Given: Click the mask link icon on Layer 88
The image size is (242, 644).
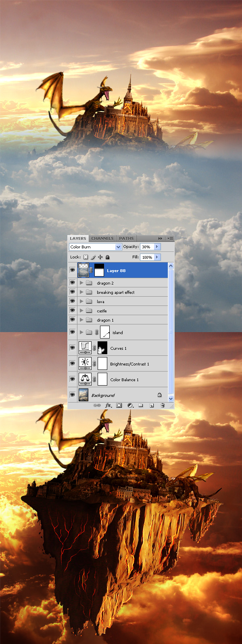Looking at the screenshot, I should click(x=91, y=270).
